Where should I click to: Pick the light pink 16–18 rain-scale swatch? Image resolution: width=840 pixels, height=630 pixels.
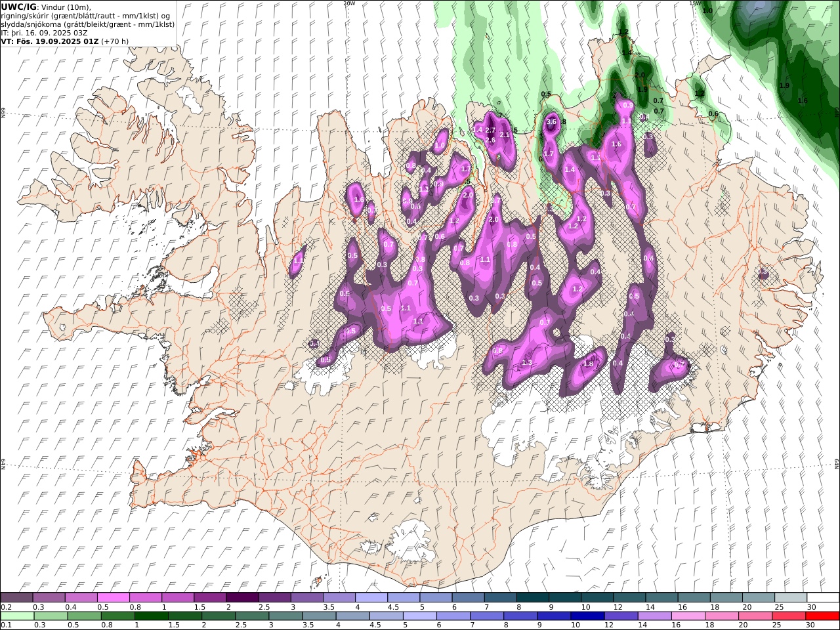688,616
